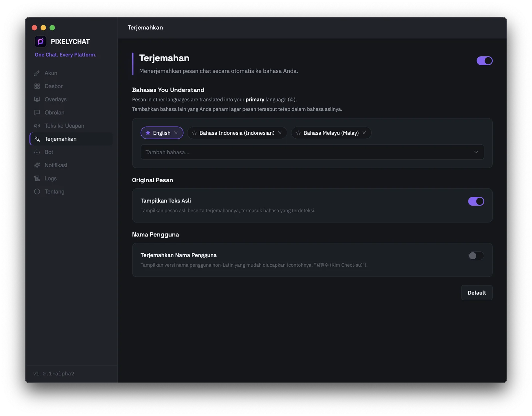This screenshot has height=416, width=532.
Task: Select Terjemahkan in the sidebar
Action: point(71,139)
